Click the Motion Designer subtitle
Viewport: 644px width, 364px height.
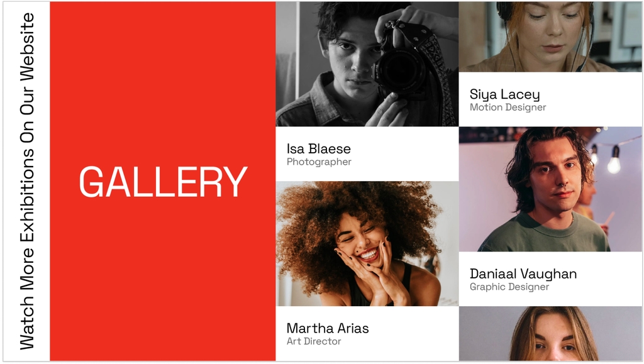(508, 108)
